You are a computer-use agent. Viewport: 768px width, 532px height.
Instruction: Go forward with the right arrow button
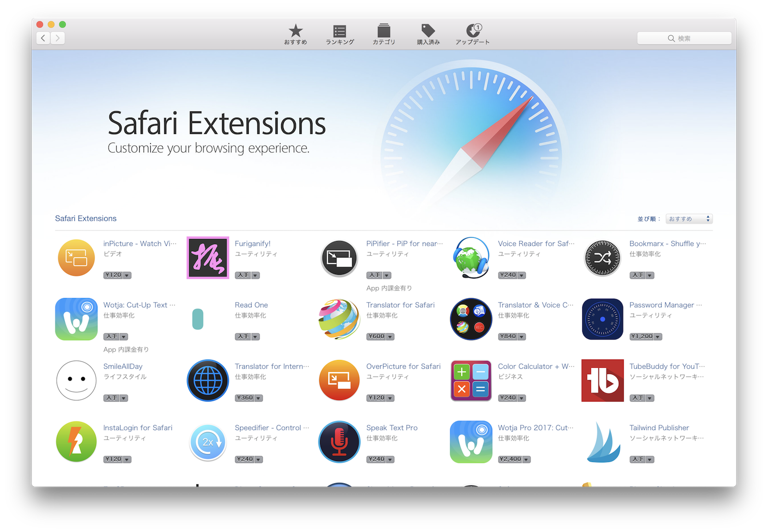[58, 38]
